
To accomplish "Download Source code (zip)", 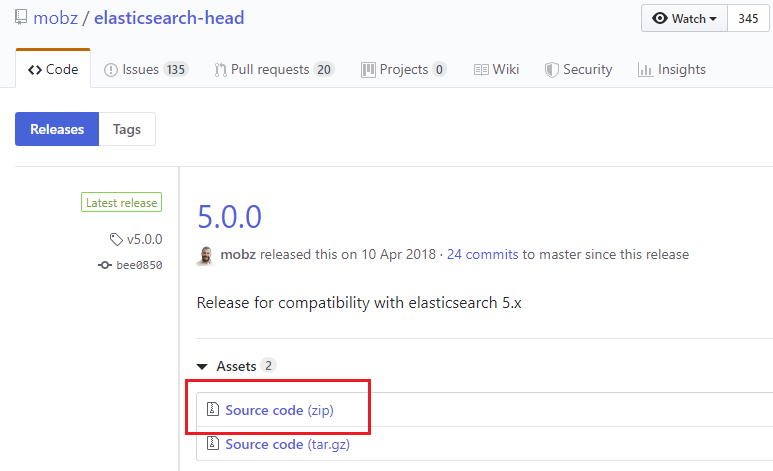I will 280,410.
